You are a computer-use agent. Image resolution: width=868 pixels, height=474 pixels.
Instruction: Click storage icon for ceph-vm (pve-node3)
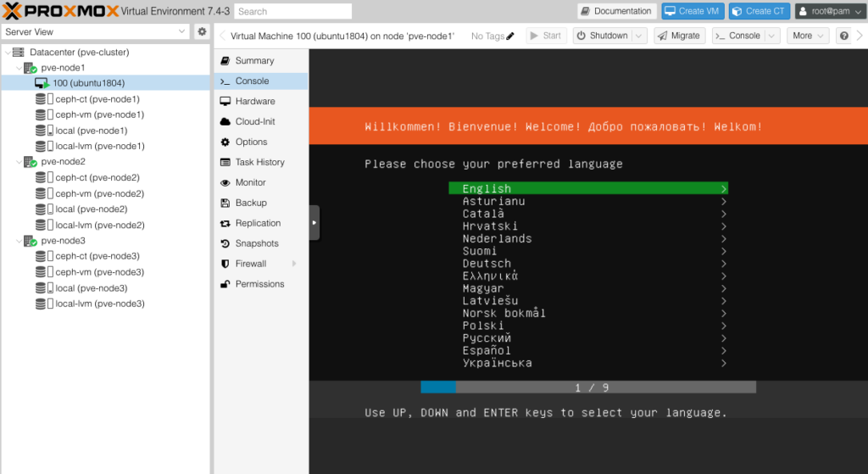tap(44, 272)
